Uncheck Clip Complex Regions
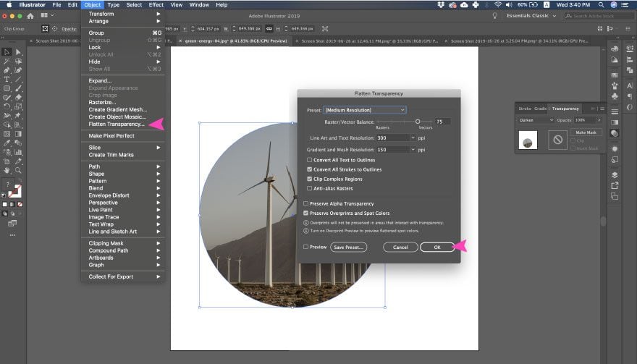 click(310, 179)
